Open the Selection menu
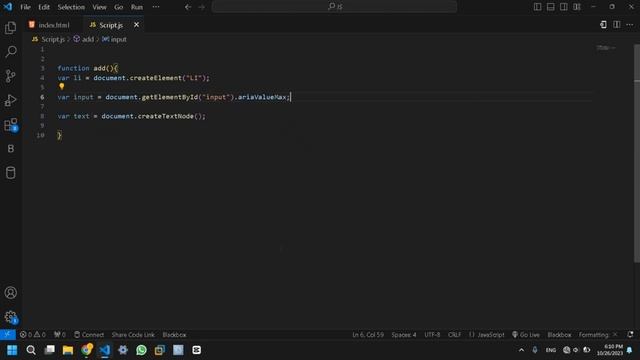The width and height of the screenshot is (640, 360). [71, 7]
